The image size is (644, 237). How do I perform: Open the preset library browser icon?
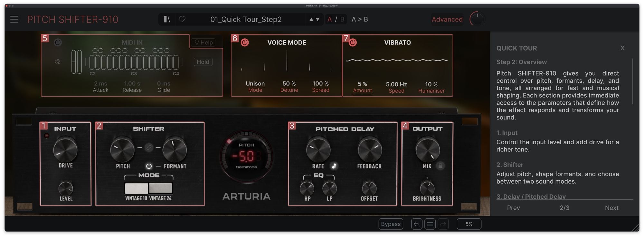(x=166, y=19)
